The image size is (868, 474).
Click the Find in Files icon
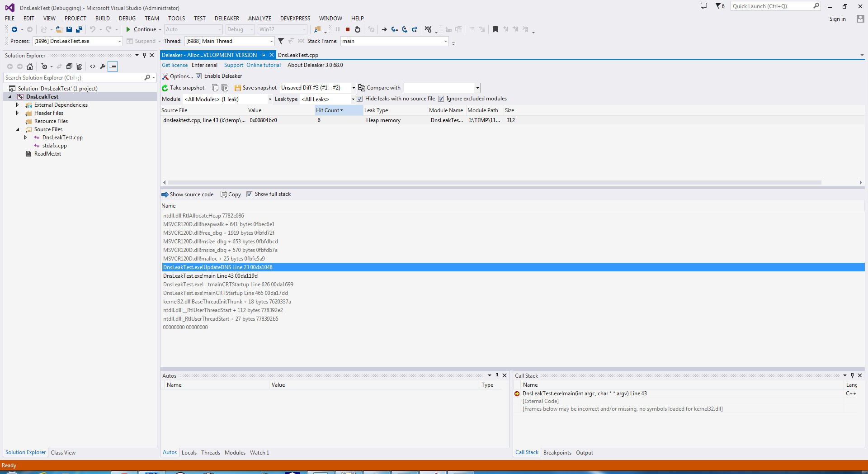(317, 29)
